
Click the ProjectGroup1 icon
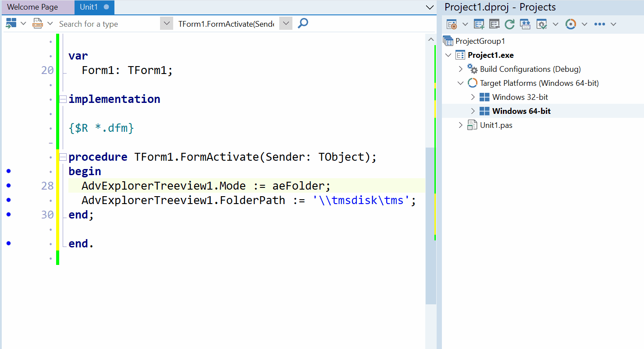(448, 41)
